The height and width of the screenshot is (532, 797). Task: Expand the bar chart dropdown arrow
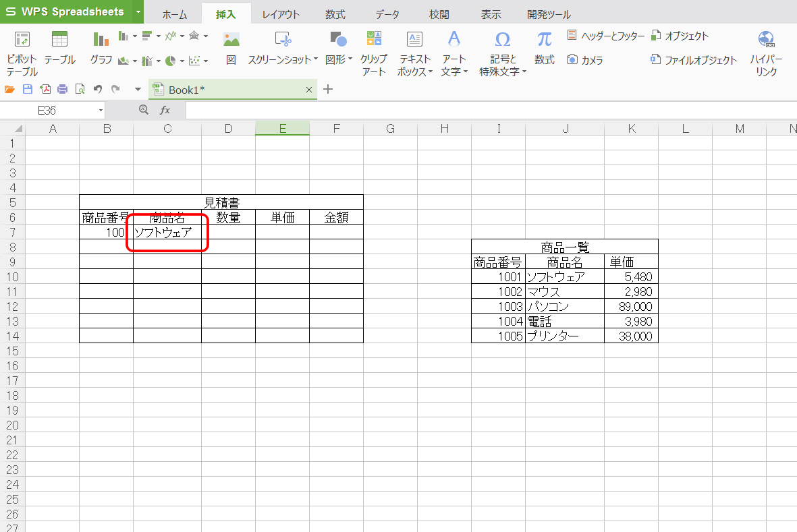click(x=159, y=36)
